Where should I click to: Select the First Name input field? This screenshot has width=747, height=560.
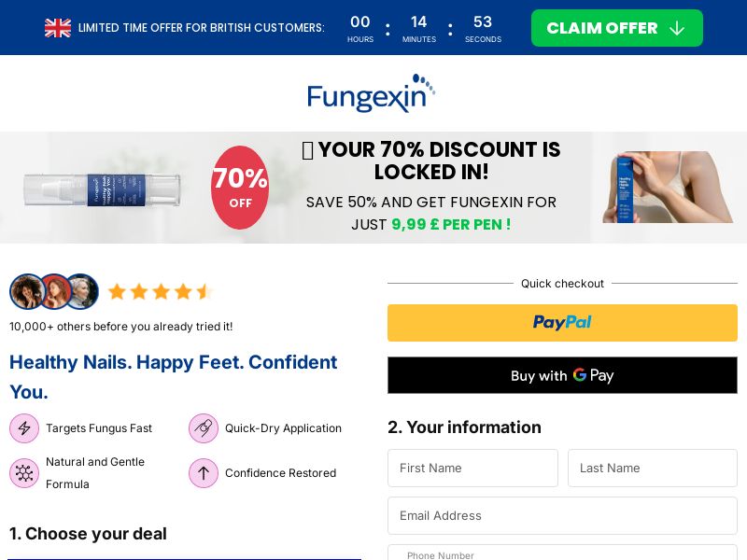[472, 468]
